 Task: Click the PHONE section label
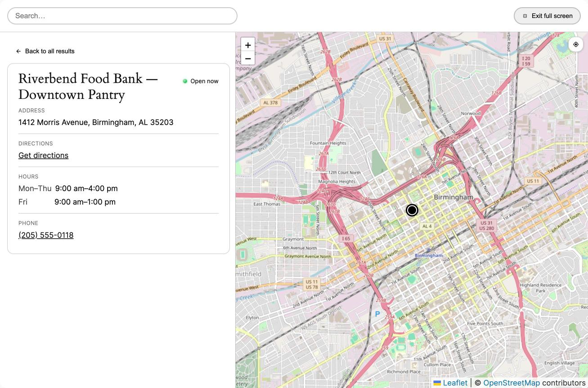tap(28, 223)
